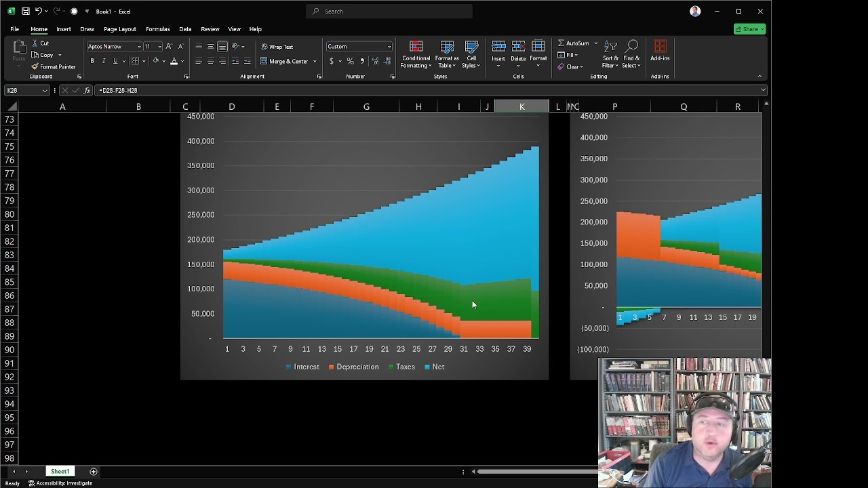The height and width of the screenshot is (488, 868).
Task: Click Decrease Decimal icon
Action: 387,61
